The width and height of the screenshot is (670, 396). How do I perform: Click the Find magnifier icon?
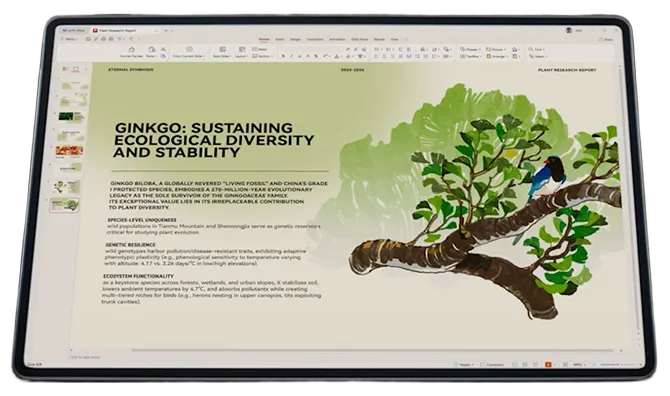[x=531, y=49]
